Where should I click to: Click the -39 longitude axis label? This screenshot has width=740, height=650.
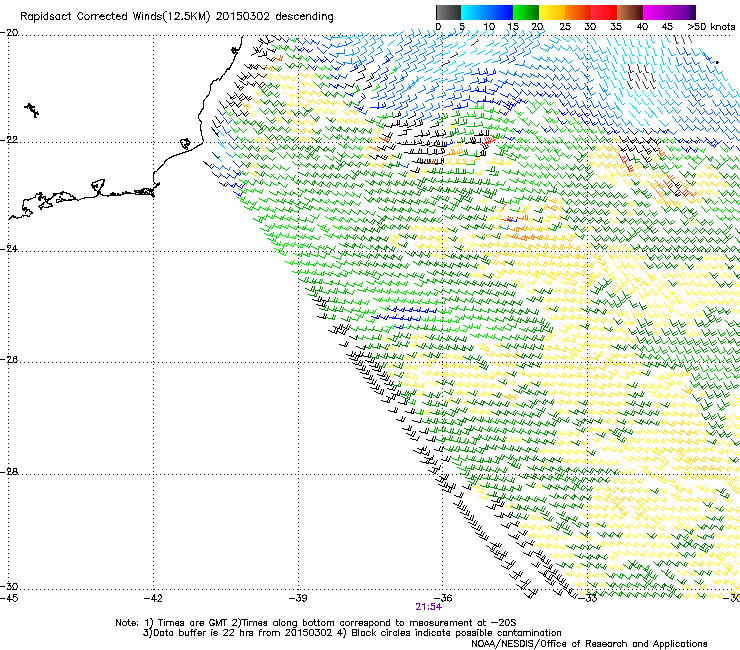pos(298,598)
